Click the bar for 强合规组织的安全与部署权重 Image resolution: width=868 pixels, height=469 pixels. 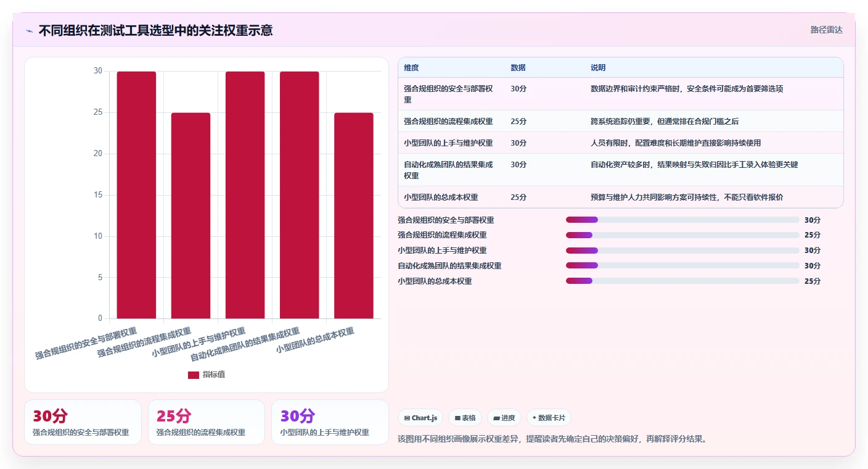coord(136,195)
